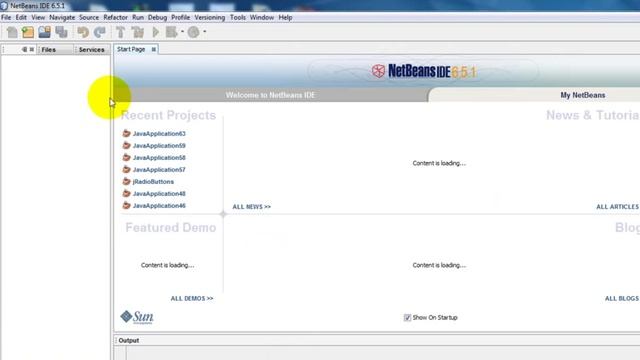Screen dimensions: 640x360
Task: Open the Source menu
Action: tap(89, 18)
